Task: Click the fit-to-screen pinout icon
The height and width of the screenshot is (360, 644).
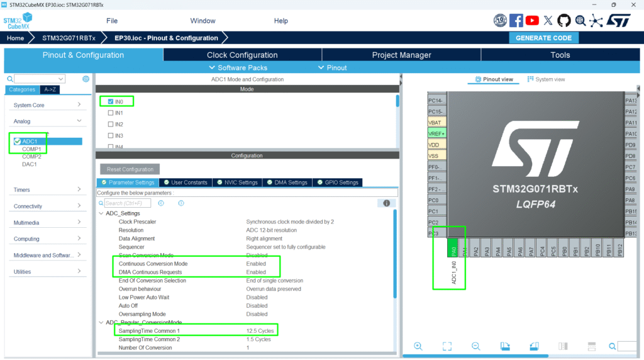Action: pos(447,346)
